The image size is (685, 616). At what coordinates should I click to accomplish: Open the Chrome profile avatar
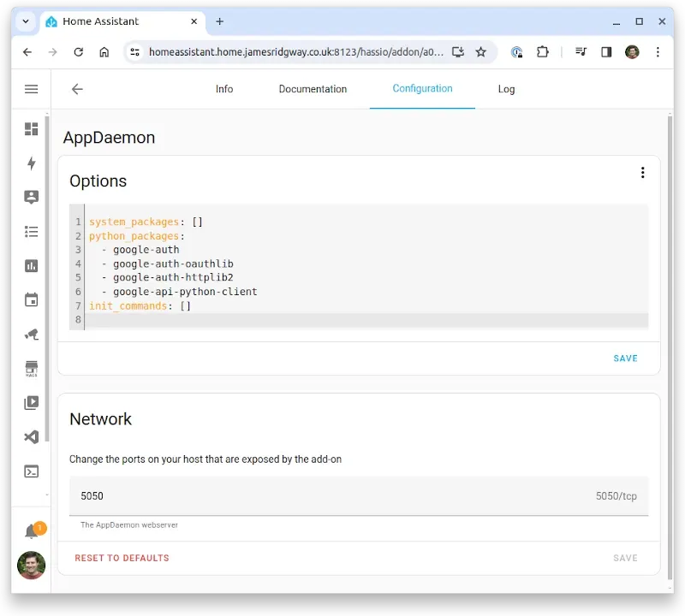(x=632, y=52)
